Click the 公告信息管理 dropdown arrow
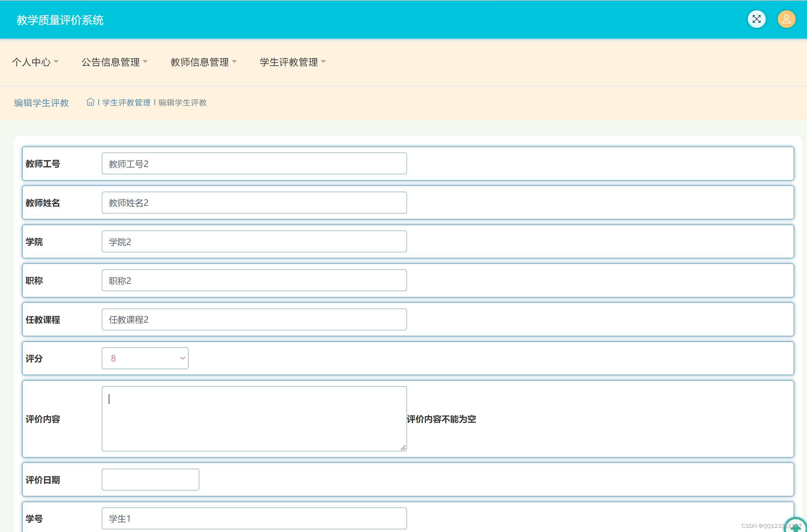This screenshot has height=532, width=807. click(x=145, y=62)
